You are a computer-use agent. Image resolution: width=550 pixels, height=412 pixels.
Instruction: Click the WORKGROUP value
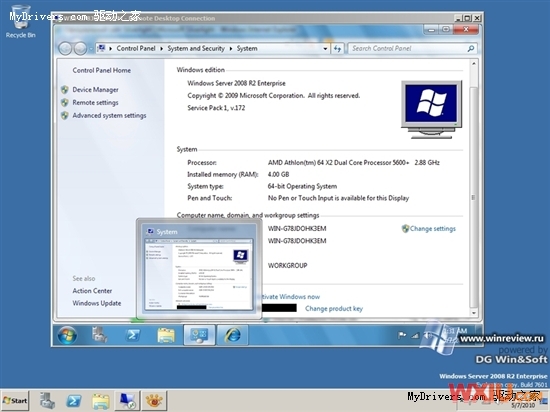[288, 265]
